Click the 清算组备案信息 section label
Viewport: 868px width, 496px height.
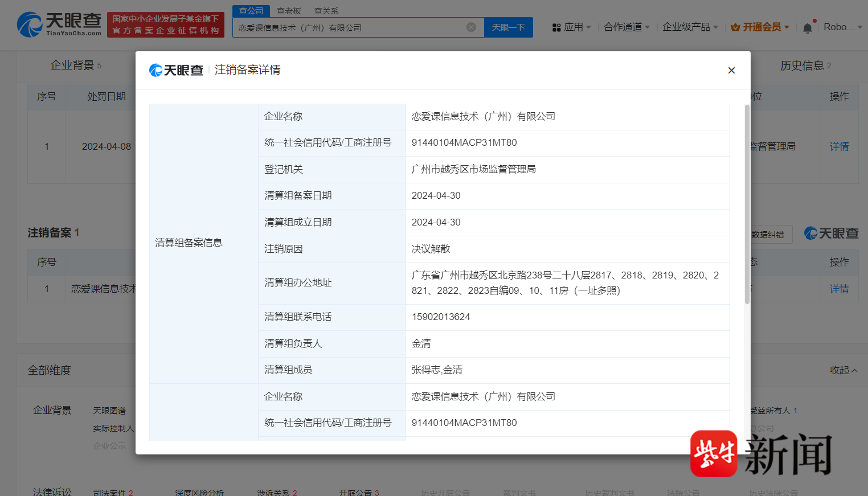189,243
